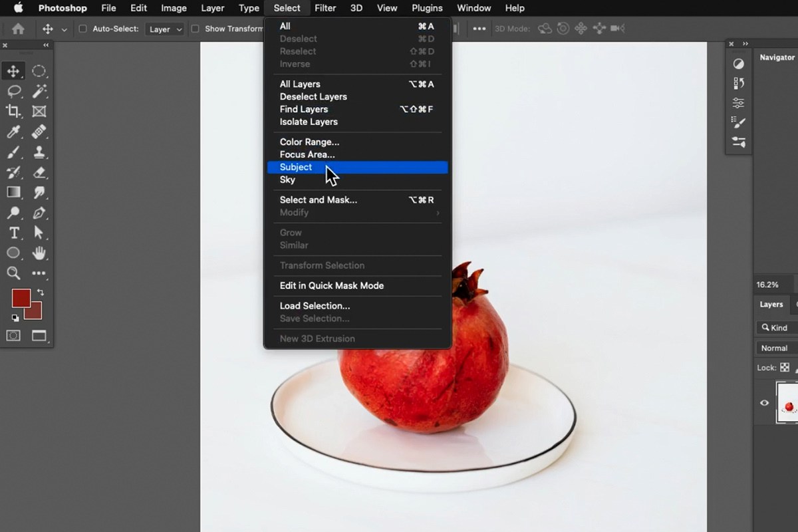This screenshot has height=532, width=798.
Task: Toggle the Auto-Select checkbox
Action: pyautogui.click(x=83, y=29)
